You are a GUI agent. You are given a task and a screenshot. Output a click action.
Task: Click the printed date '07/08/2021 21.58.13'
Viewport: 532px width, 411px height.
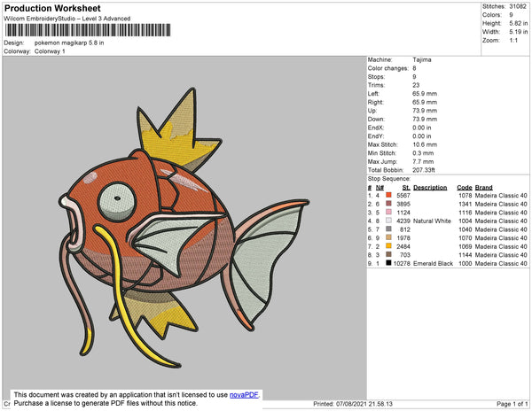(364, 404)
